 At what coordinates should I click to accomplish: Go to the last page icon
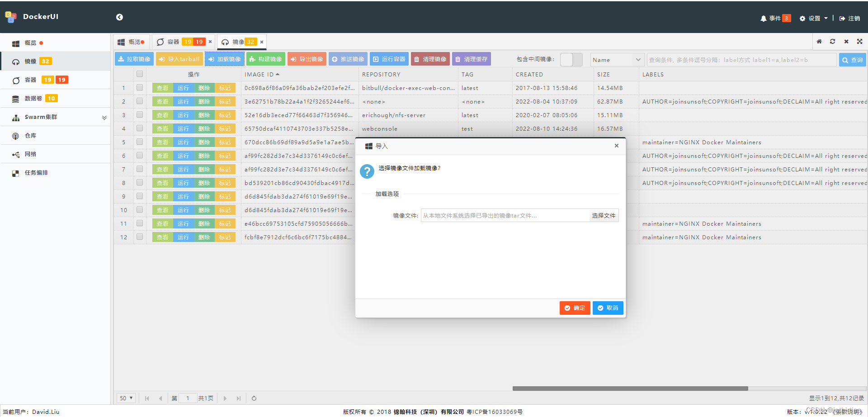[239, 398]
